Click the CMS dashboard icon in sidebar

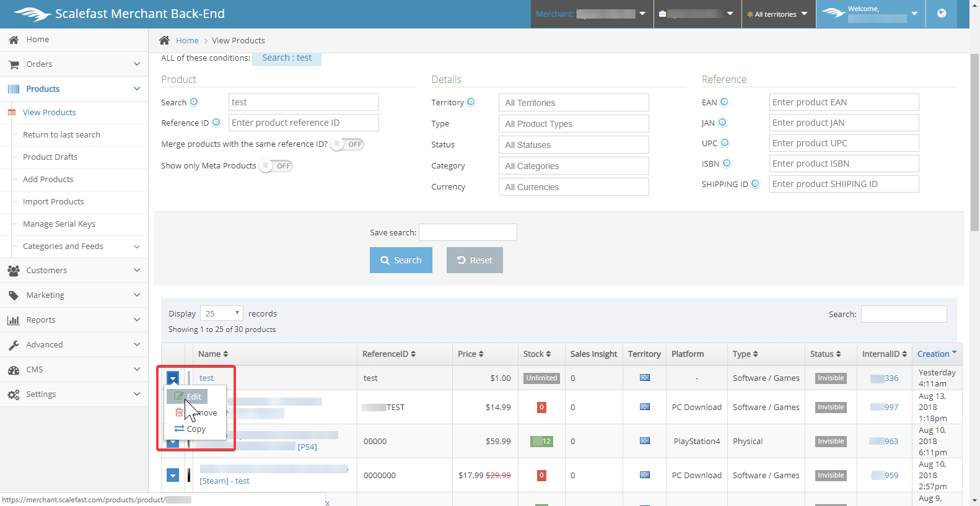pyautogui.click(x=14, y=370)
